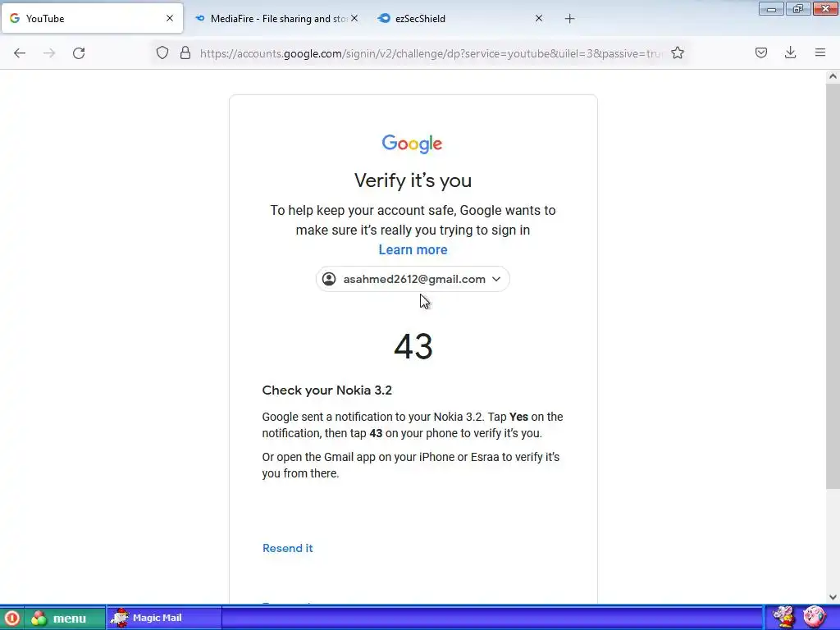Image resolution: width=840 pixels, height=630 pixels.
Task: Open the Firefox hamburger menu
Action: pos(820,52)
